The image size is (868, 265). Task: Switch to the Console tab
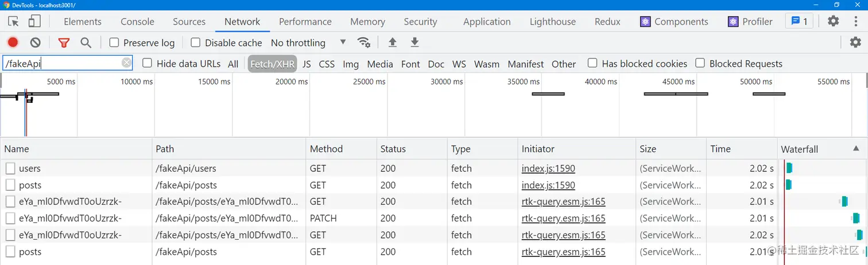(137, 21)
